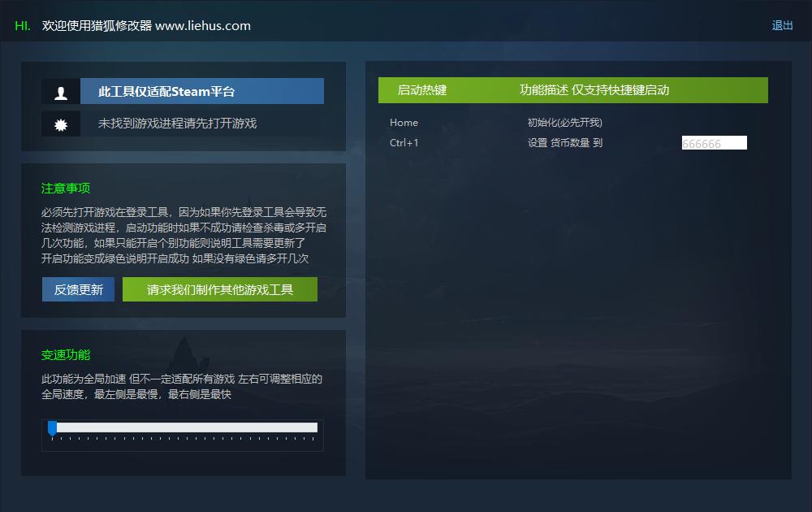Click the 退出 logout link
The image size is (812, 512).
(782, 25)
